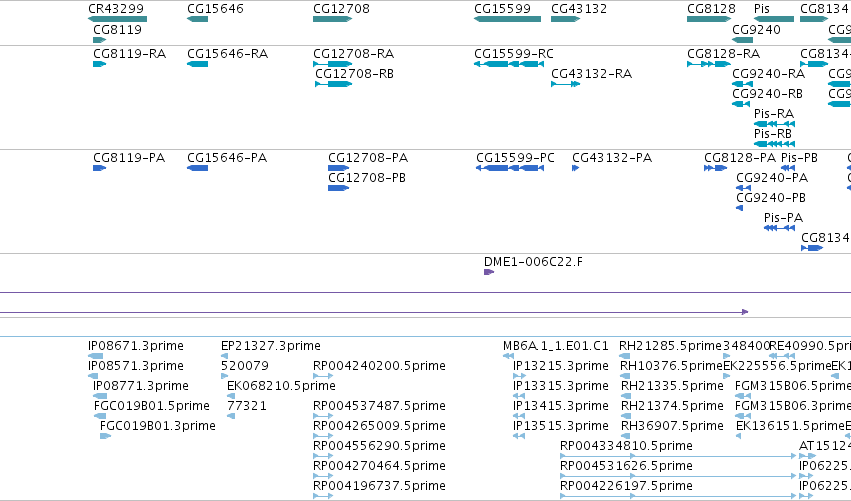Select the CG15599-PC protein label

[x=516, y=157]
